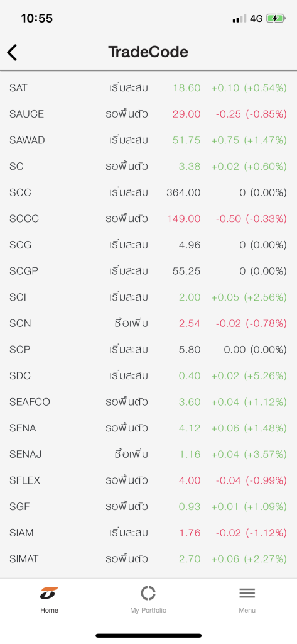The width and height of the screenshot is (297, 644).
Task: Open the SCN ซื้อเพิ่ม row
Action: 148,324
